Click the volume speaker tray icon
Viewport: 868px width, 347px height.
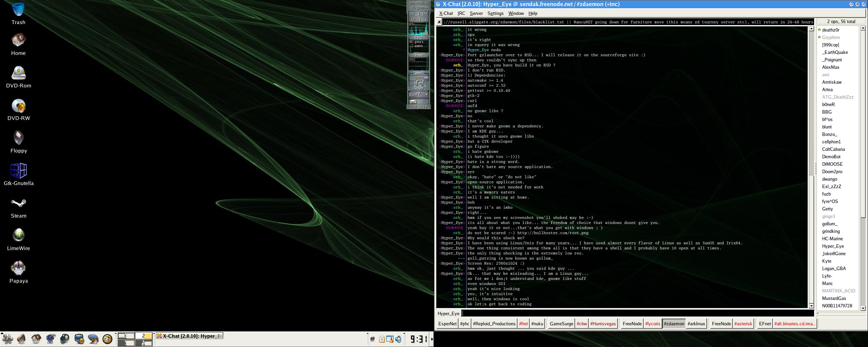tap(398, 339)
